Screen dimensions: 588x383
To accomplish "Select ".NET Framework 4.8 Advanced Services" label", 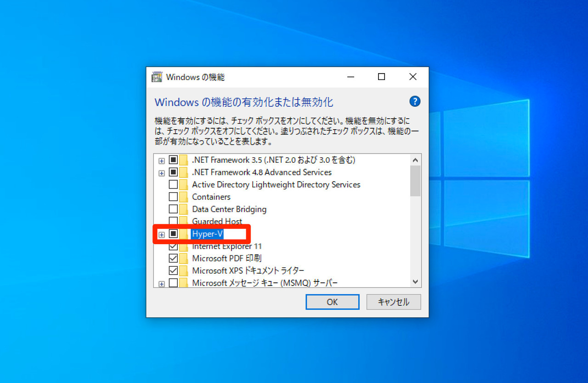I will pyautogui.click(x=262, y=172).
